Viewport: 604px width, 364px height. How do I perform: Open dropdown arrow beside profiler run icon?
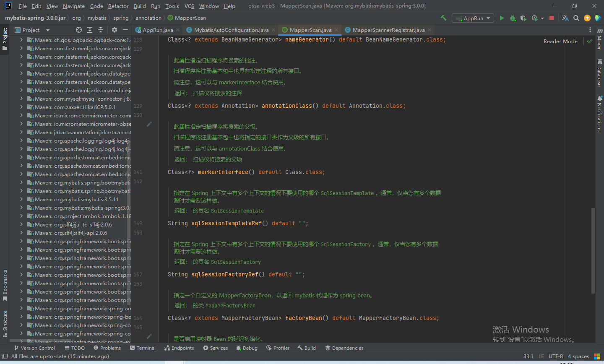click(x=542, y=18)
